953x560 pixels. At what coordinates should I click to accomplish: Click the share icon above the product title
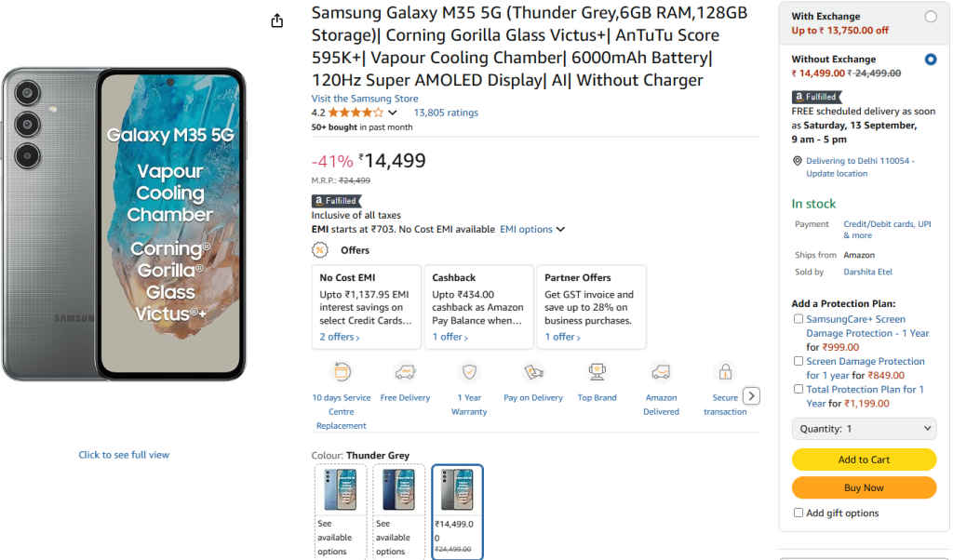(276, 19)
